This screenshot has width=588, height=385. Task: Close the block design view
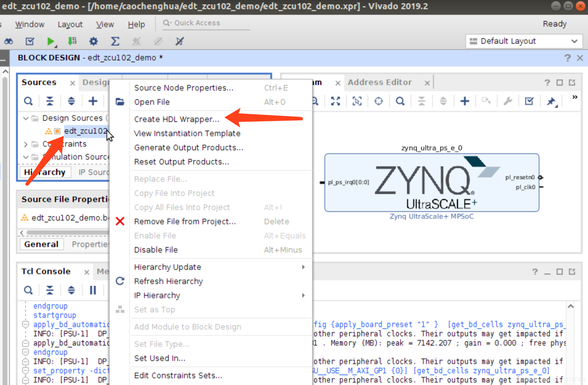(580, 58)
